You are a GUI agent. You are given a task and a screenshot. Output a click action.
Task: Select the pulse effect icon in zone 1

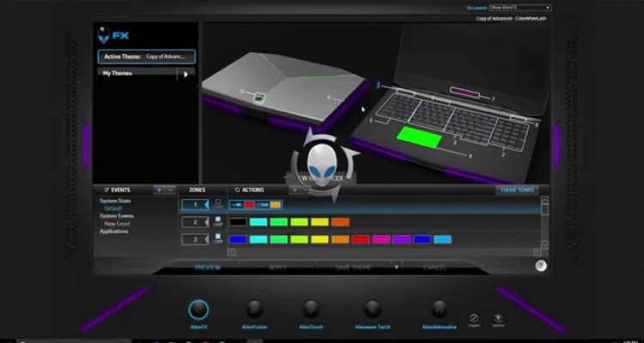click(262, 204)
